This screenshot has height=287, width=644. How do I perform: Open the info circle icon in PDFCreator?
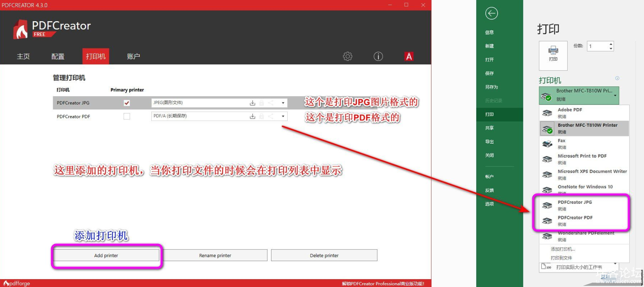click(x=378, y=57)
